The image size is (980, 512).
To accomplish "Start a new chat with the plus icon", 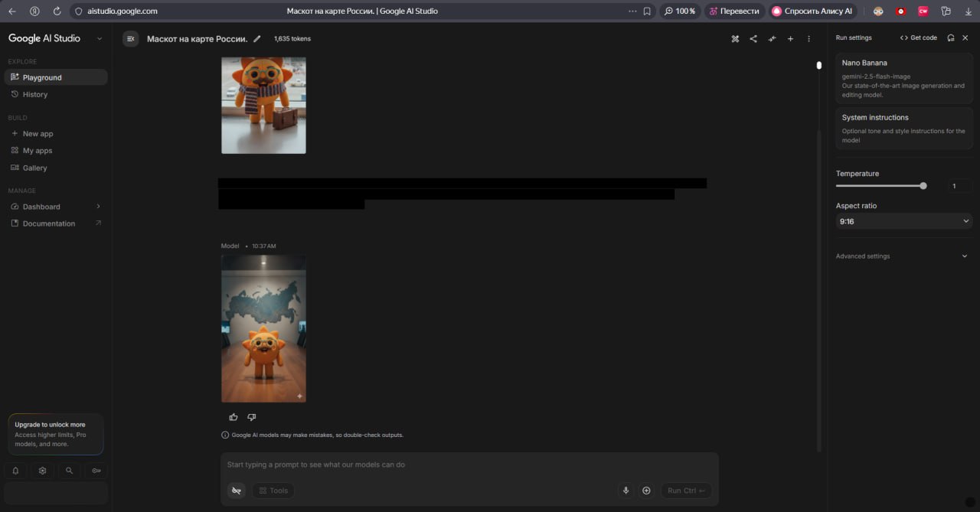I will tap(790, 38).
